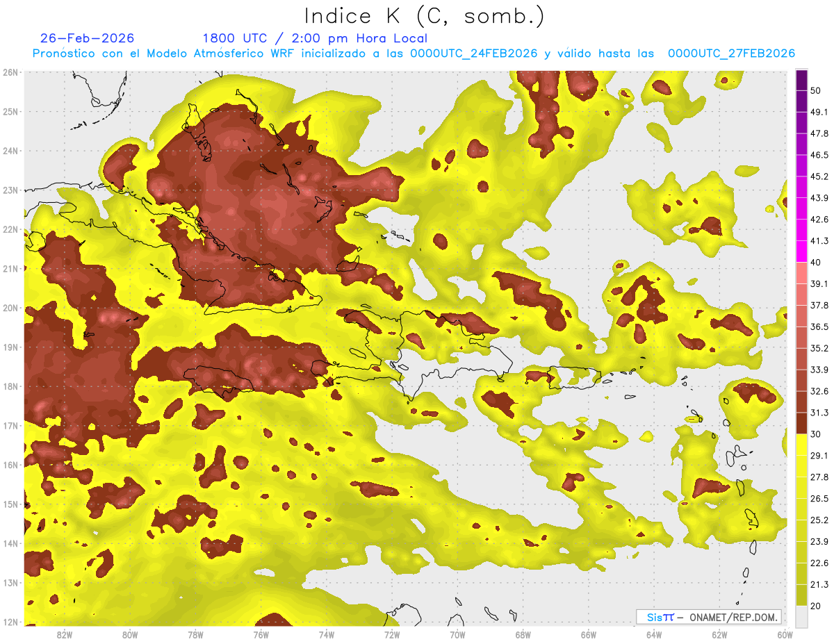Click the 60W longitude label
The image size is (834, 644).
point(785,635)
